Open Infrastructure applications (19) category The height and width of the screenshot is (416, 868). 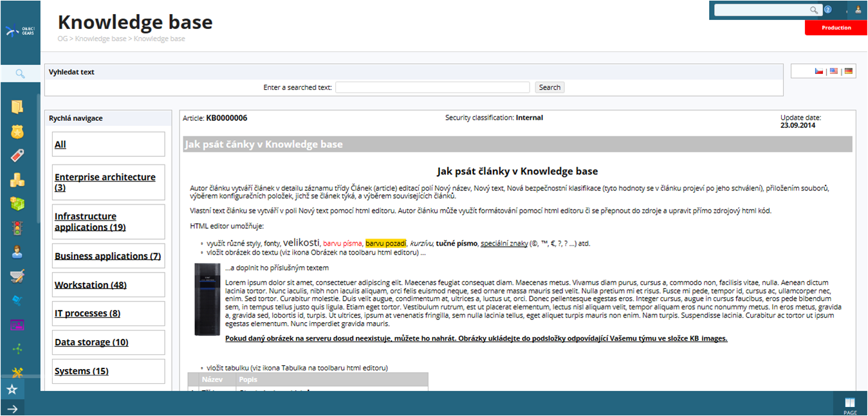pos(108,222)
